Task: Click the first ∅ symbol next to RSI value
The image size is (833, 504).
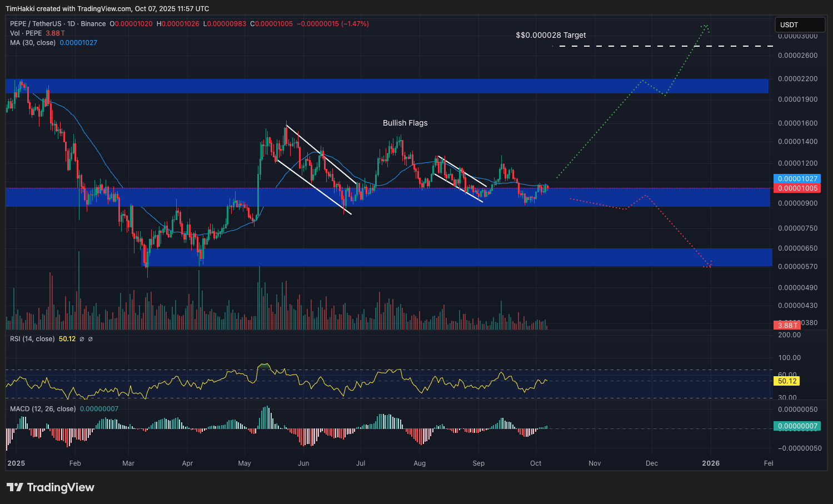Action: 82,339
